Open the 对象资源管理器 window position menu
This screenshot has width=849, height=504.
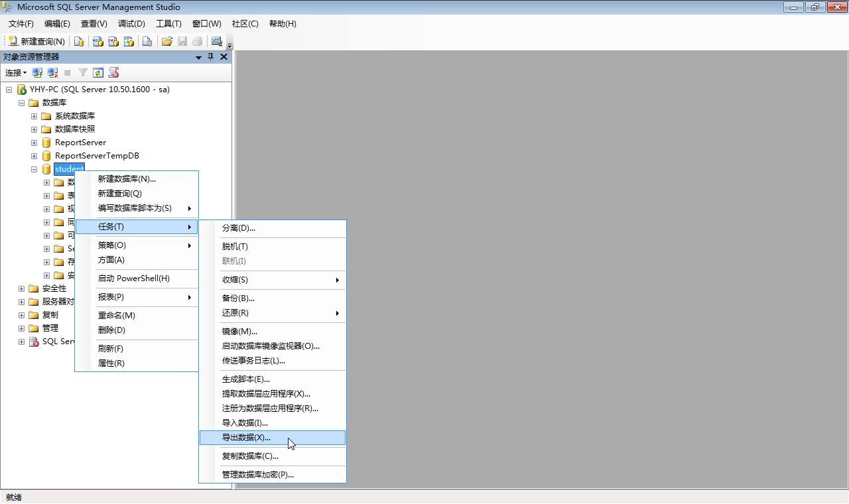tap(198, 57)
